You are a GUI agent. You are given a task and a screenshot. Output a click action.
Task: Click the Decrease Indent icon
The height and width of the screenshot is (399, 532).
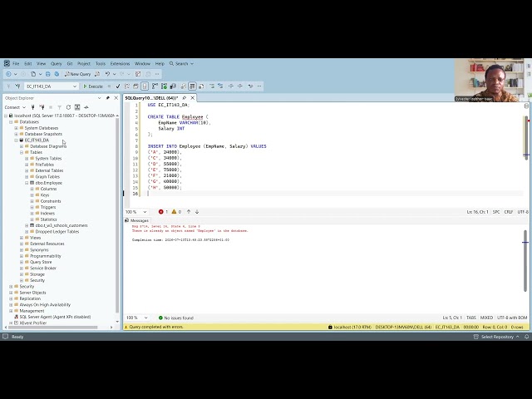click(x=231, y=86)
